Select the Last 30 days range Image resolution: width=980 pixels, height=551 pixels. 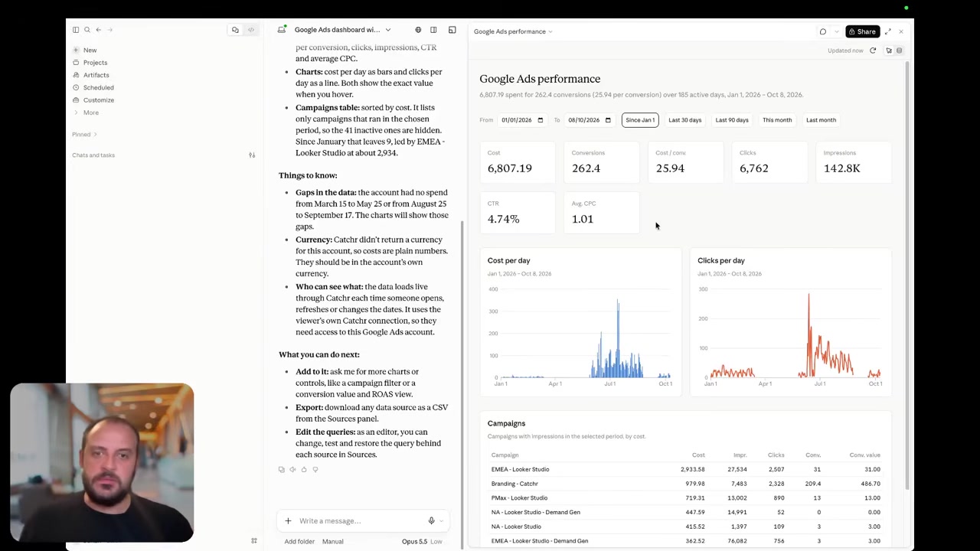684,120
